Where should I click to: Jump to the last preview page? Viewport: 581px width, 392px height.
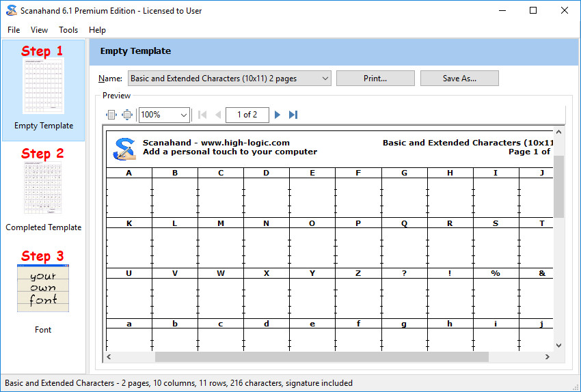coord(293,115)
